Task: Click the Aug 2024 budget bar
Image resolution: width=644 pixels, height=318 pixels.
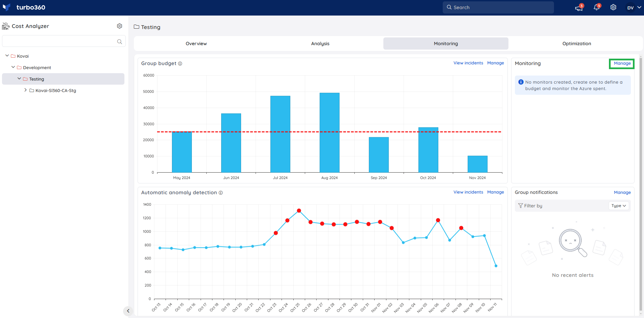Action: click(x=329, y=133)
